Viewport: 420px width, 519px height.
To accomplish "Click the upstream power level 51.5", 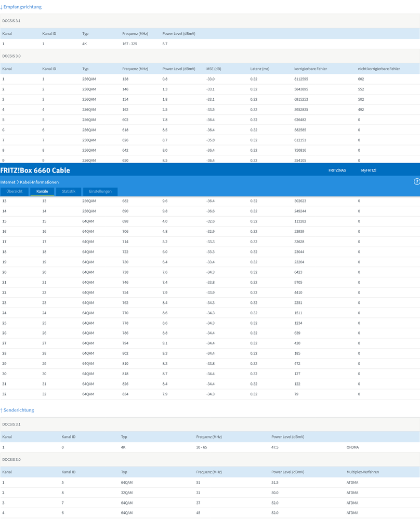I will 275,483.
